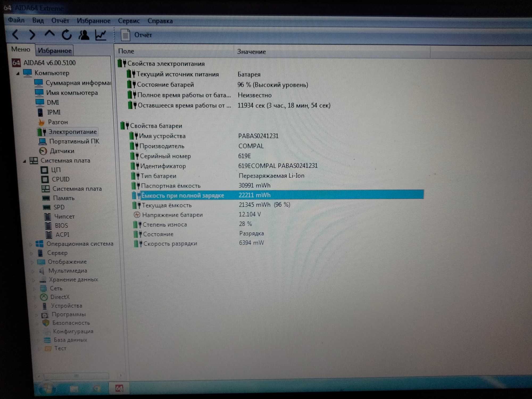This screenshot has height=399, width=532.
Task: Expand the Хранение данных branch
Action: click(x=34, y=280)
